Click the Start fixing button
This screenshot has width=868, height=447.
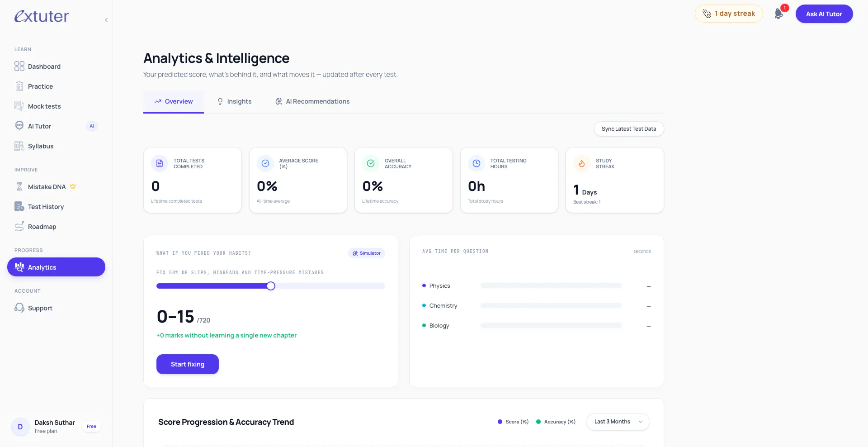click(188, 364)
